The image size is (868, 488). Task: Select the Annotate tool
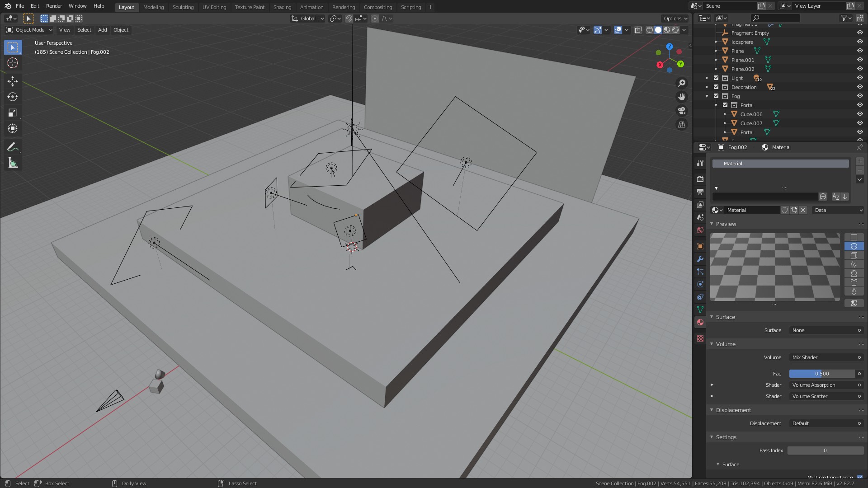(13, 147)
